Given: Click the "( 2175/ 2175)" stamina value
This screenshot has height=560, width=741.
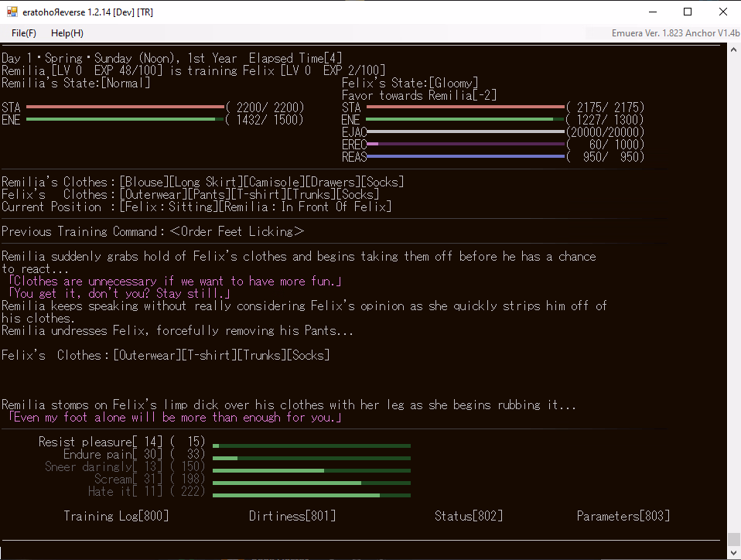Looking at the screenshot, I should point(605,108).
